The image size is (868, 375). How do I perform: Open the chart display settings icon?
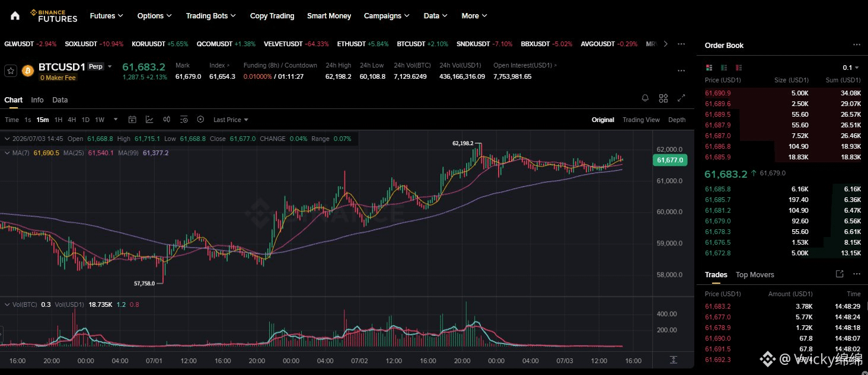(x=184, y=120)
